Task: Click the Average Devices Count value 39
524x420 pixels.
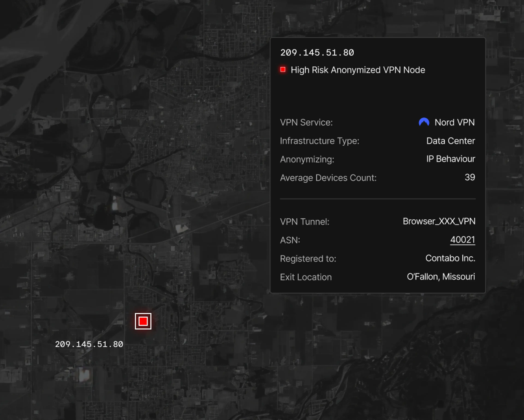Action: tap(470, 177)
